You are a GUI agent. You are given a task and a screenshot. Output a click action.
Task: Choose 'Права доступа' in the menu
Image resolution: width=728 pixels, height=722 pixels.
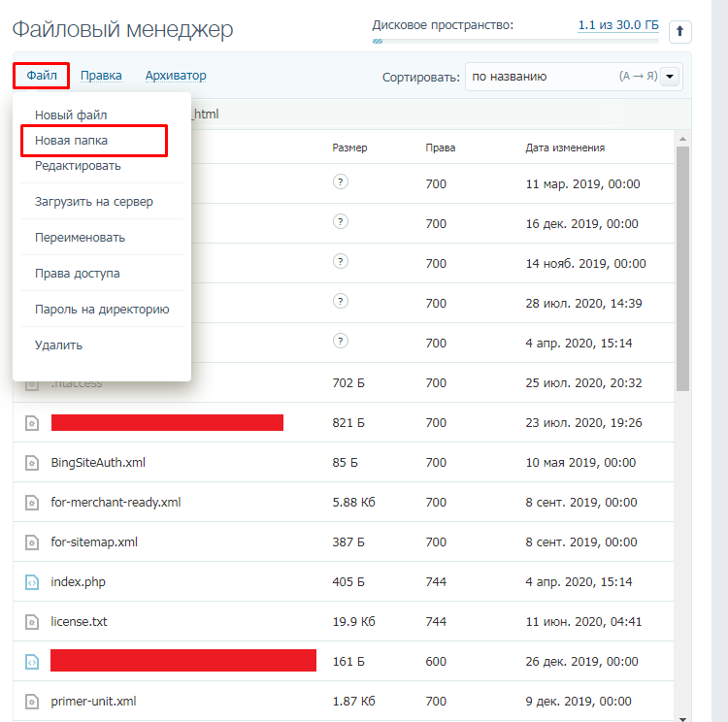77,274
